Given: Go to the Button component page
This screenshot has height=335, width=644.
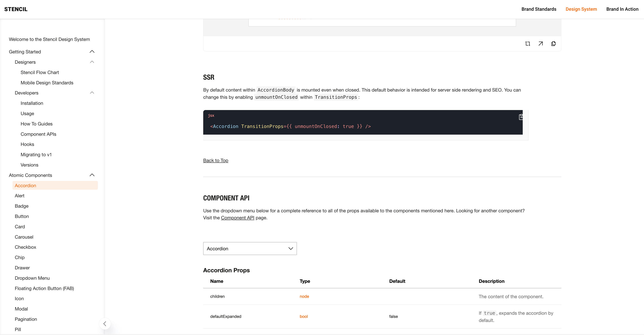Looking at the screenshot, I should 22,216.
